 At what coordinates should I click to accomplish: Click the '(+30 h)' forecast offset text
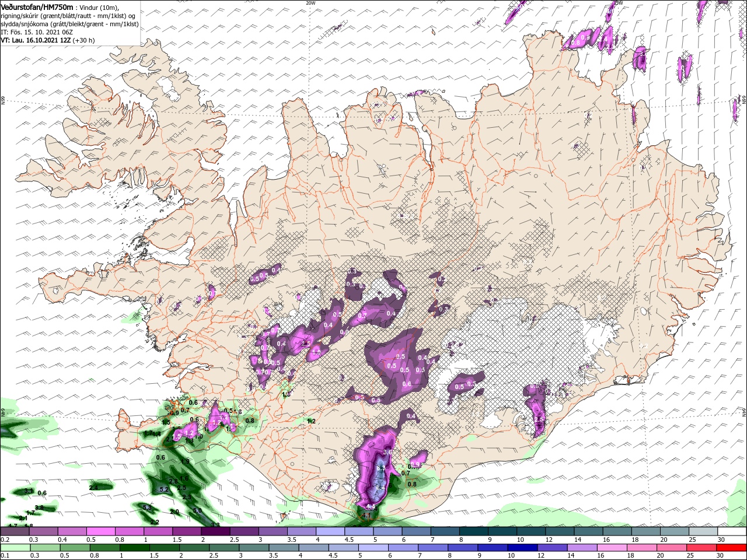click(x=83, y=40)
